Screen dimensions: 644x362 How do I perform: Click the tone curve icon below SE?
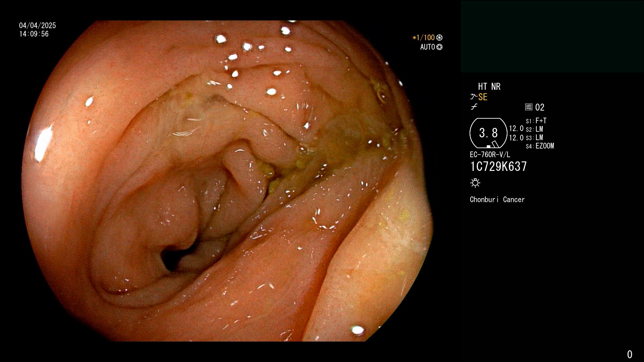[x=474, y=107]
